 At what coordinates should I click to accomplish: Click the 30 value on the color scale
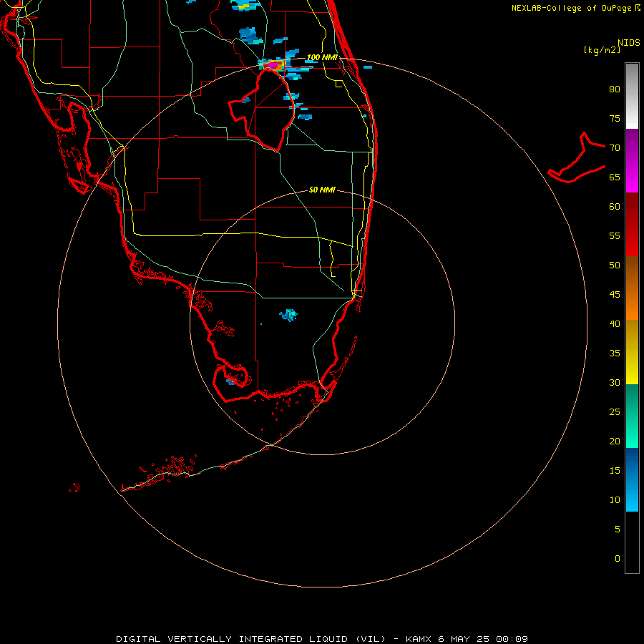click(x=615, y=383)
